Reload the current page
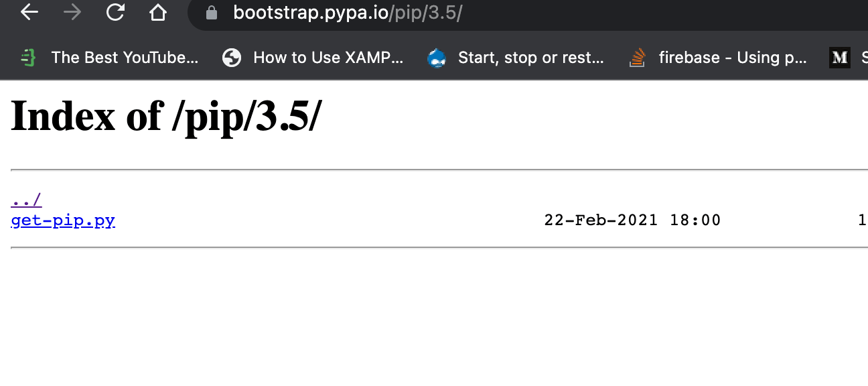 (115, 11)
